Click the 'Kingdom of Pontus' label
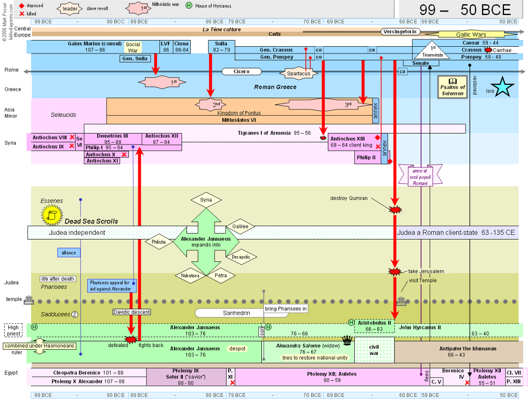 click(239, 113)
